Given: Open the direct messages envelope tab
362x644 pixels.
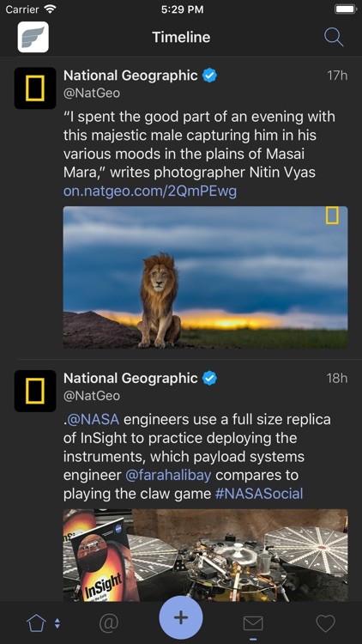Looking at the screenshot, I should [253, 624].
